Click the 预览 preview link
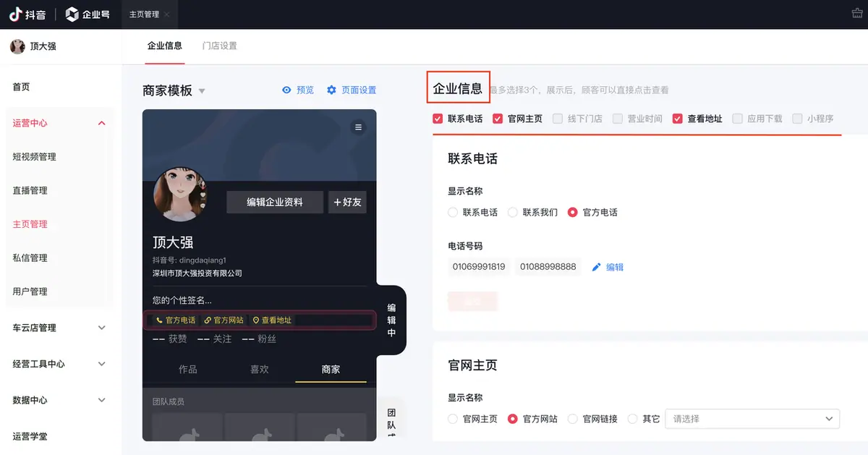This screenshot has width=868, height=455. 305,90
